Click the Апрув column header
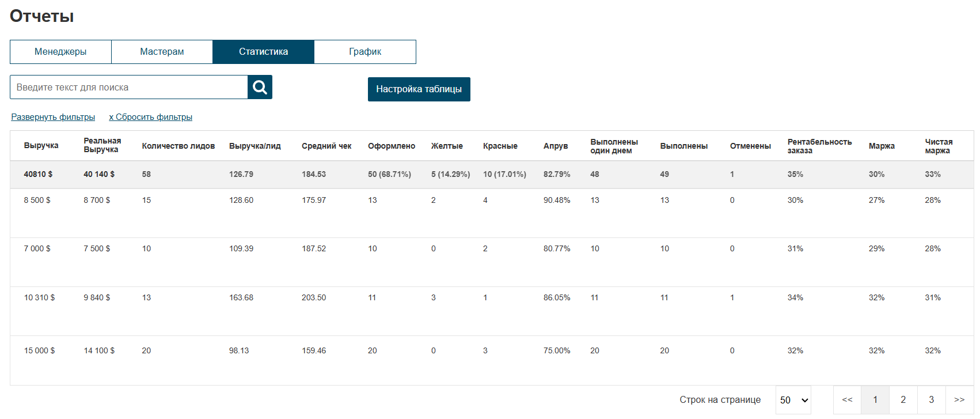This screenshot has width=980, height=419. 556,146
